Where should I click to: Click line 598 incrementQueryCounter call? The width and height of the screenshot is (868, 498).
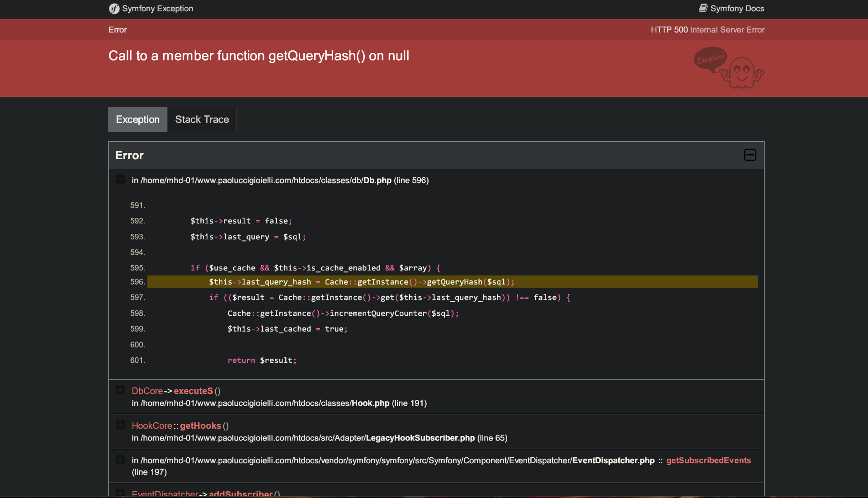click(343, 313)
